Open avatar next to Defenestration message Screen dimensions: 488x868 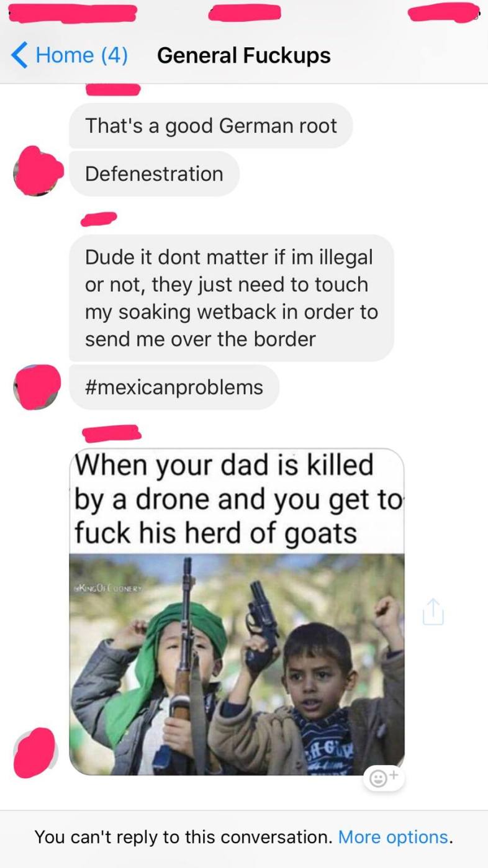[37, 171]
